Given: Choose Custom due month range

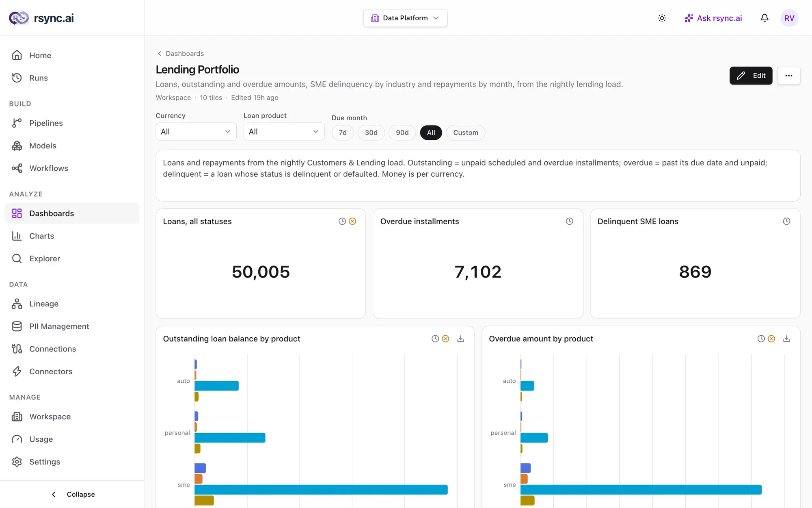Looking at the screenshot, I should pos(466,132).
